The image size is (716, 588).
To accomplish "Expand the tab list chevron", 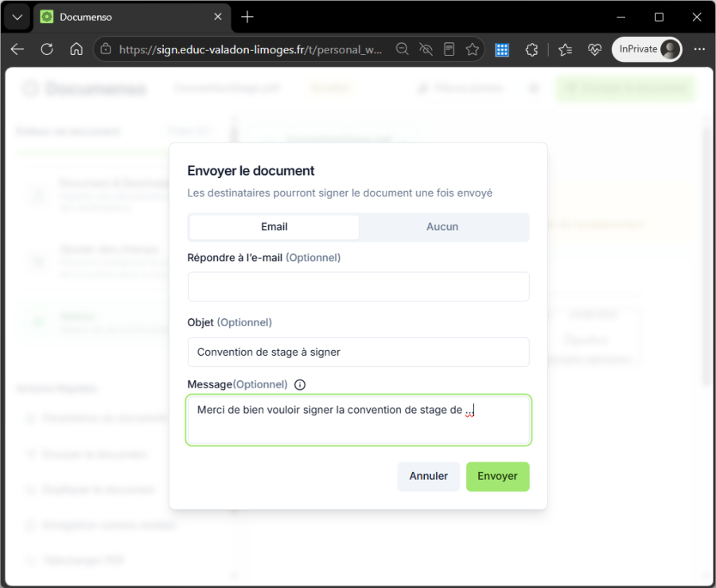I will pyautogui.click(x=18, y=18).
